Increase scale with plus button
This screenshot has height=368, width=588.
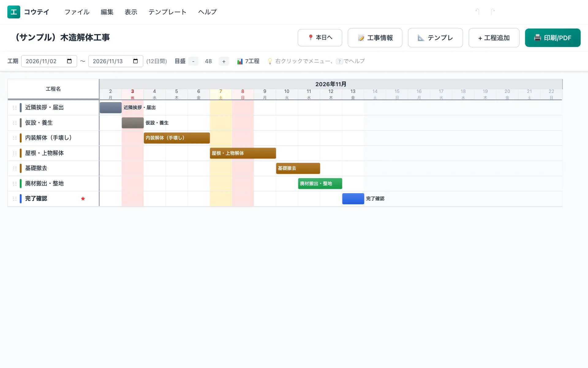pyautogui.click(x=224, y=61)
